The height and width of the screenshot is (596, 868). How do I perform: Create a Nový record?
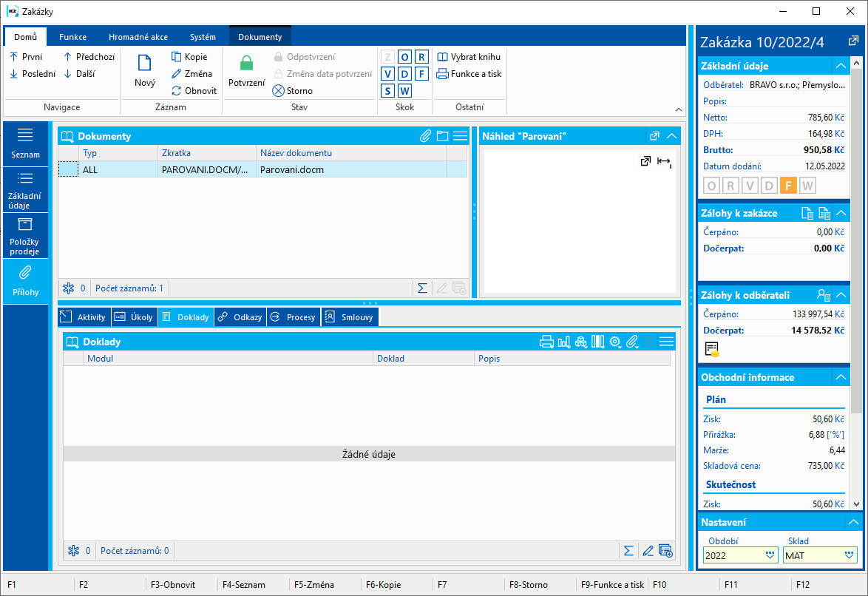pyautogui.click(x=144, y=70)
